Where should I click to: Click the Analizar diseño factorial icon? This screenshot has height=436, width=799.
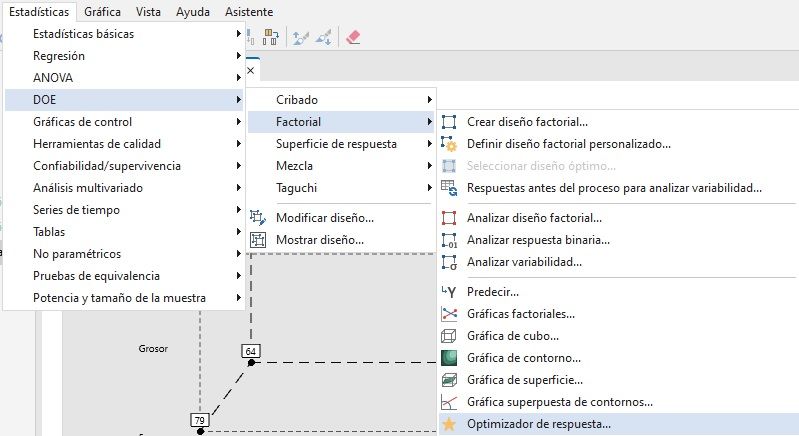449,217
